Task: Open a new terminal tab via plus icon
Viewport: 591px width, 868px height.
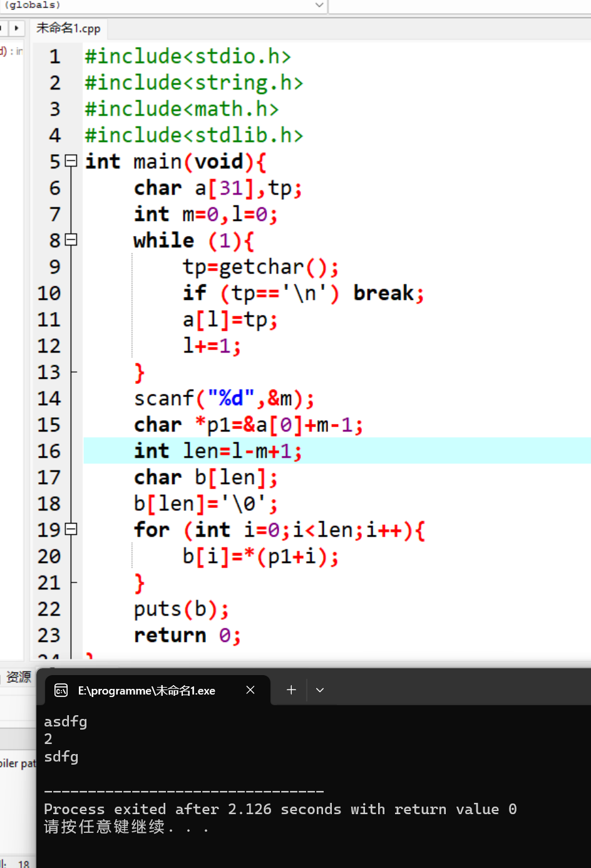Action: tap(290, 690)
